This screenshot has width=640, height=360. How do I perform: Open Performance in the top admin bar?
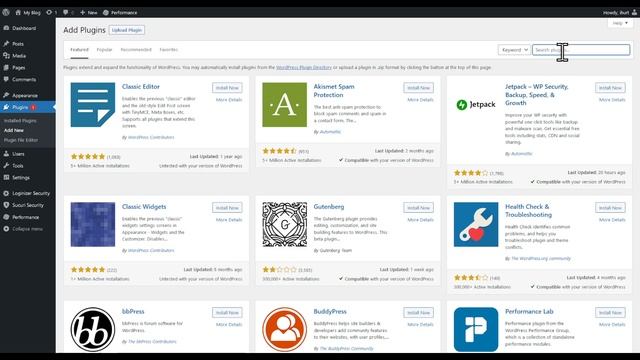[120, 13]
